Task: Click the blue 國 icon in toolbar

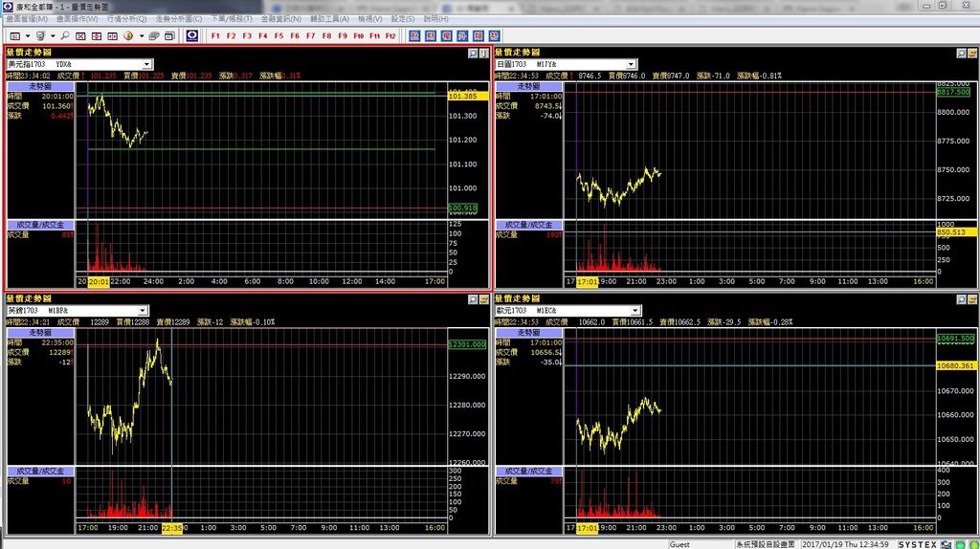Action: point(479,36)
